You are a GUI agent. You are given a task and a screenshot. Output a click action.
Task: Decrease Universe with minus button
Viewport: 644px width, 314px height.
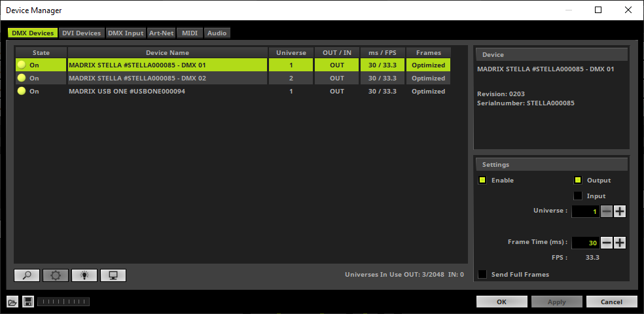point(607,211)
